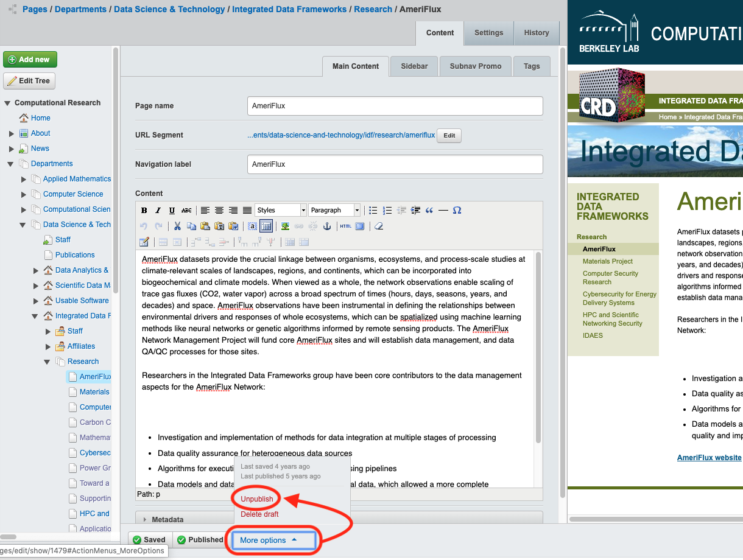Edit the URL segment
743x560 pixels.
point(449,135)
